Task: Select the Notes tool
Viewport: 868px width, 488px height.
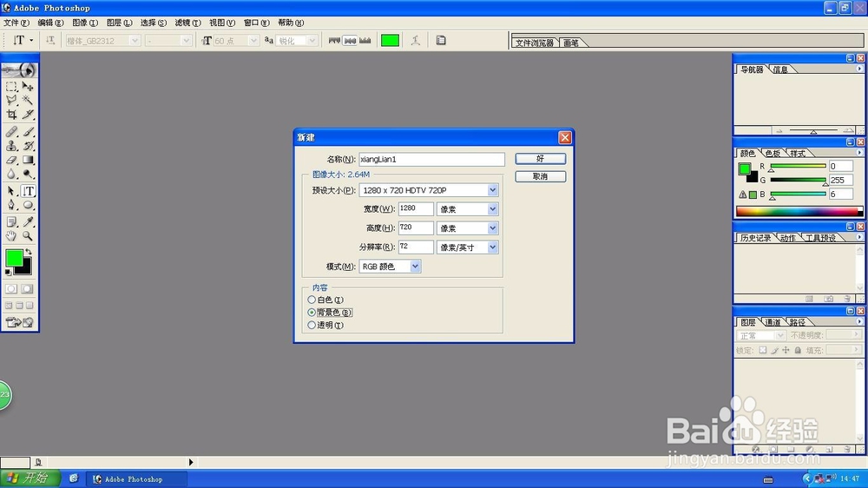Action: pos(11,222)
